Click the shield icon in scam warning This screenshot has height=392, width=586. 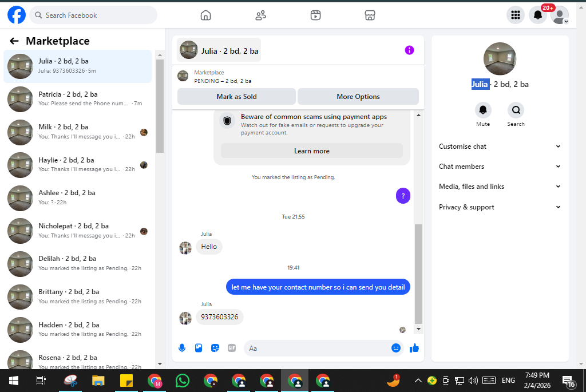(x=227, y=121)
